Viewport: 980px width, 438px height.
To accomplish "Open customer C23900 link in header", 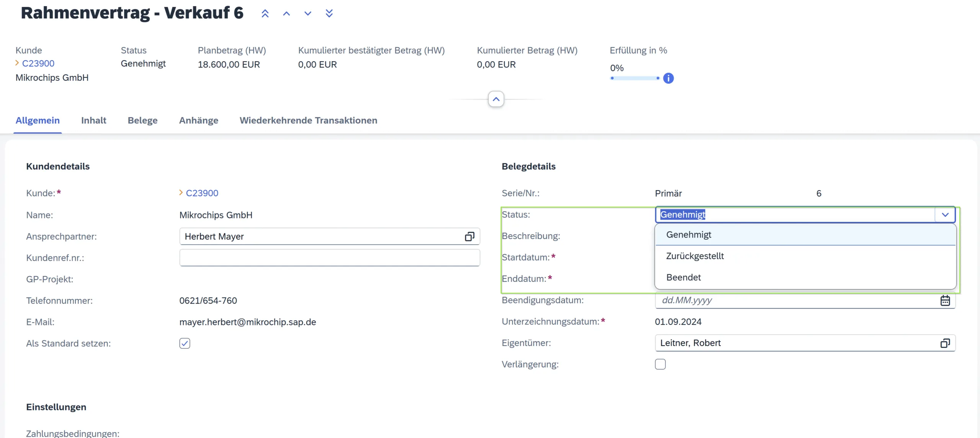I will [x=38, y=64].
